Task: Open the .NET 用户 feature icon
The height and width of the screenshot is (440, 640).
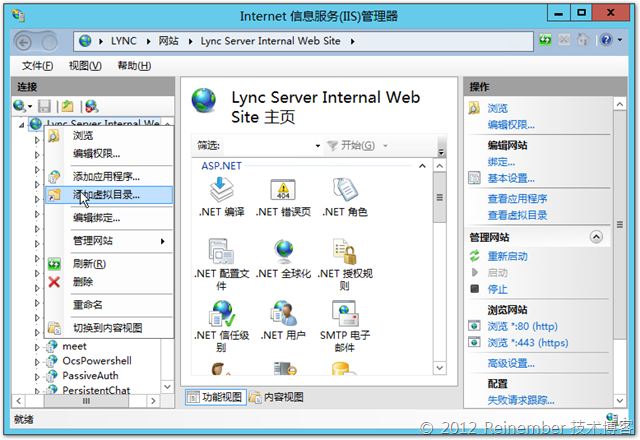Action: point(284,313)
